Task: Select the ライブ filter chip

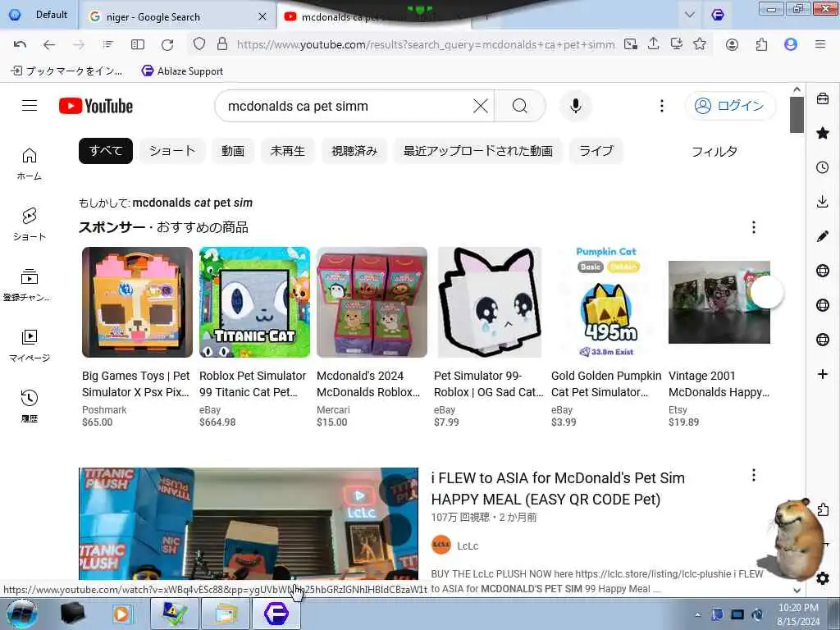Action: pos(596,151)
